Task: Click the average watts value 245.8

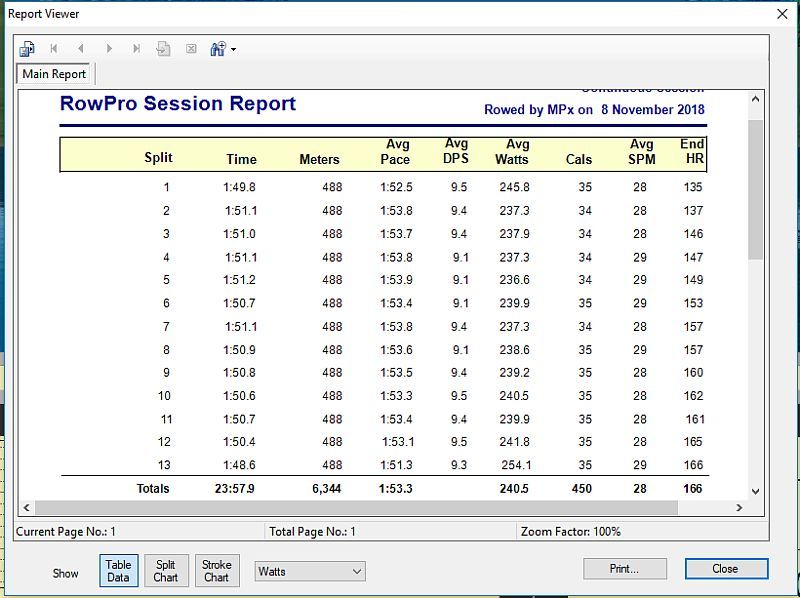Action: coord(514,187)
